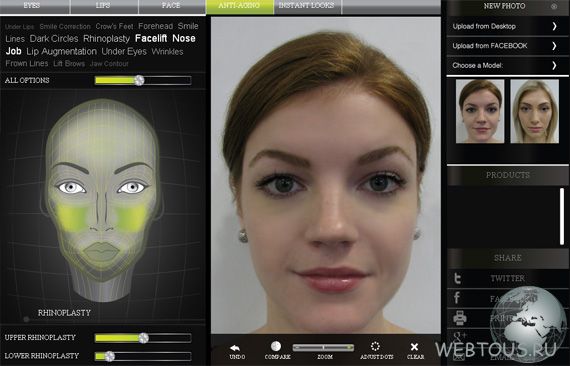This screenshot has width=570, height=366.
Task: Expand Choose a Model arrow
Action: tap(554, 65)
